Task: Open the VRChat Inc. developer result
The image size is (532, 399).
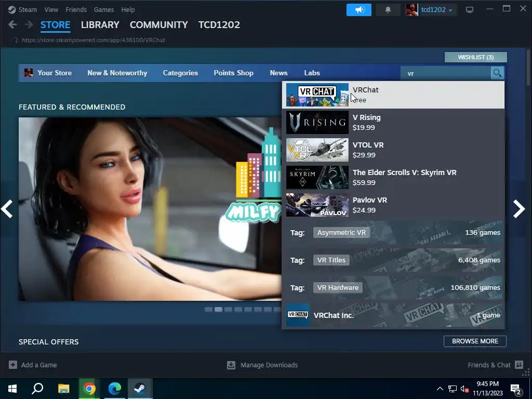Action: [x=393, y=315]
